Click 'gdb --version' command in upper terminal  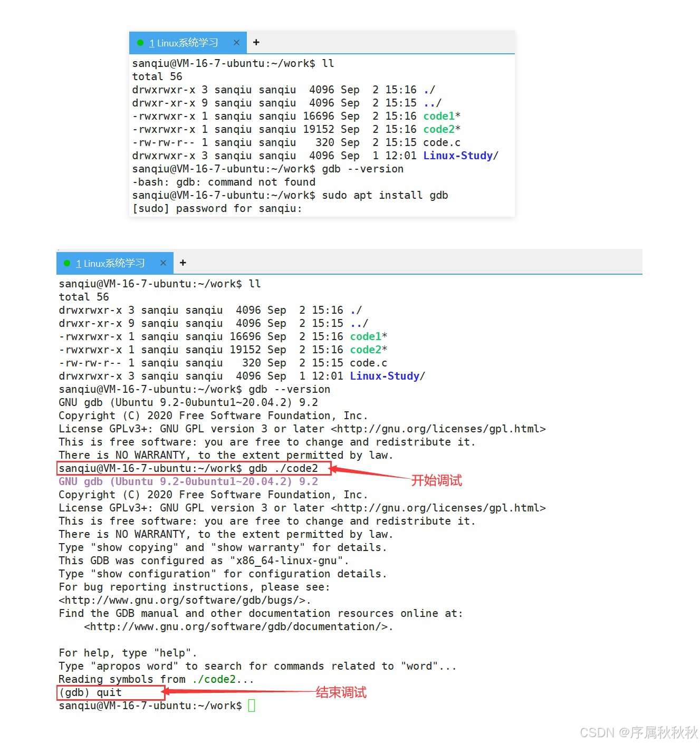coord(363,169)
